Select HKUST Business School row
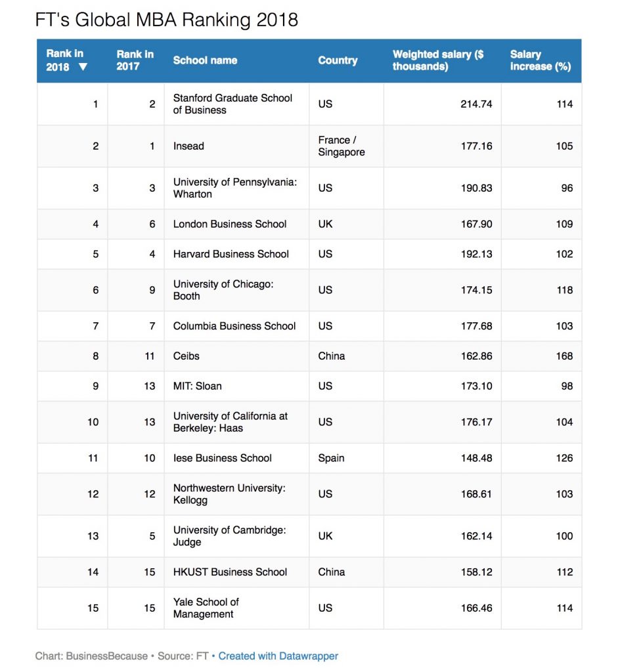 point(230,572)
